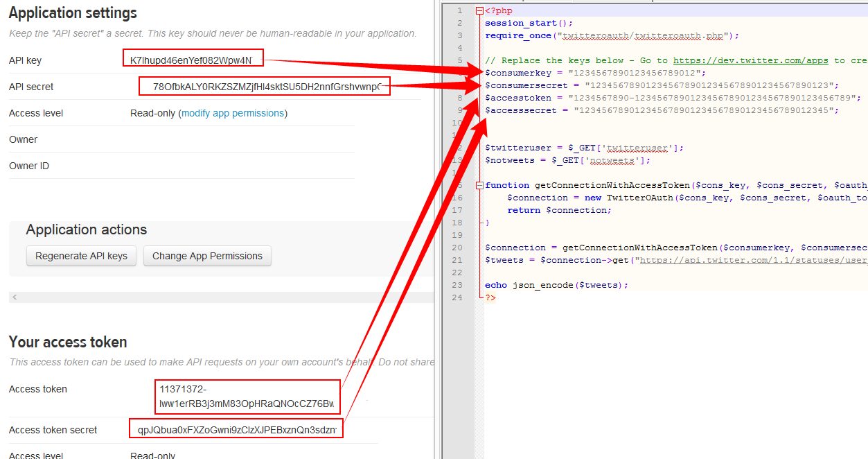Image resolution: width=868 pixels, height=459 pixels.
Task: Place cursor on the session_start(); line
Action: click(529, 23)
